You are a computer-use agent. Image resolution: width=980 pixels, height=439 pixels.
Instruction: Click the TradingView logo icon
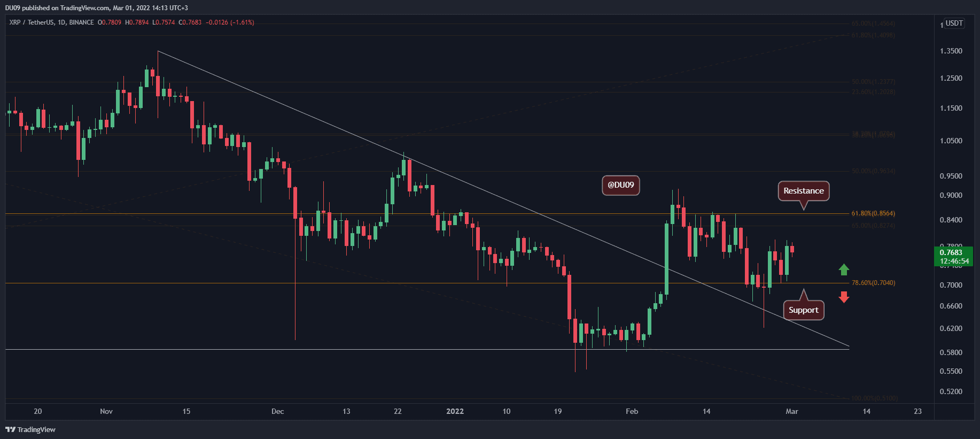click(10, 429)
